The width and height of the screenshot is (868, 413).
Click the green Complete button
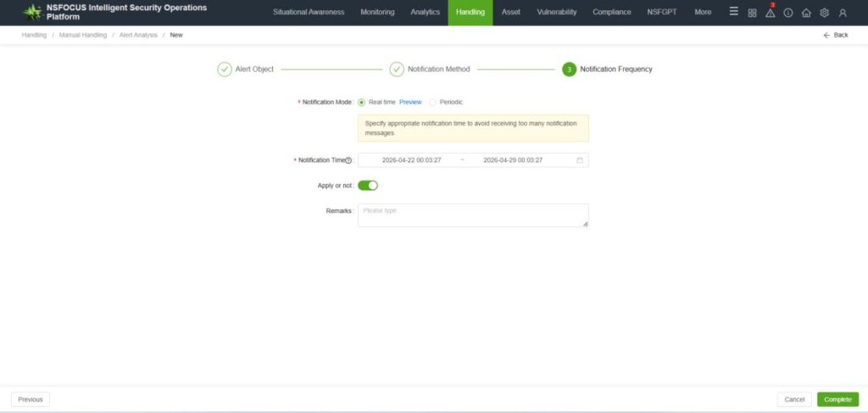(x=837, y=399)
